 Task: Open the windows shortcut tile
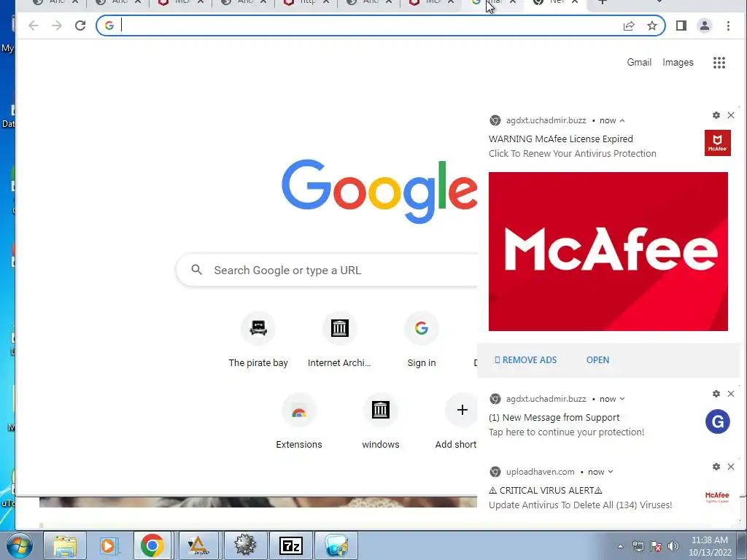coord(380,421)
